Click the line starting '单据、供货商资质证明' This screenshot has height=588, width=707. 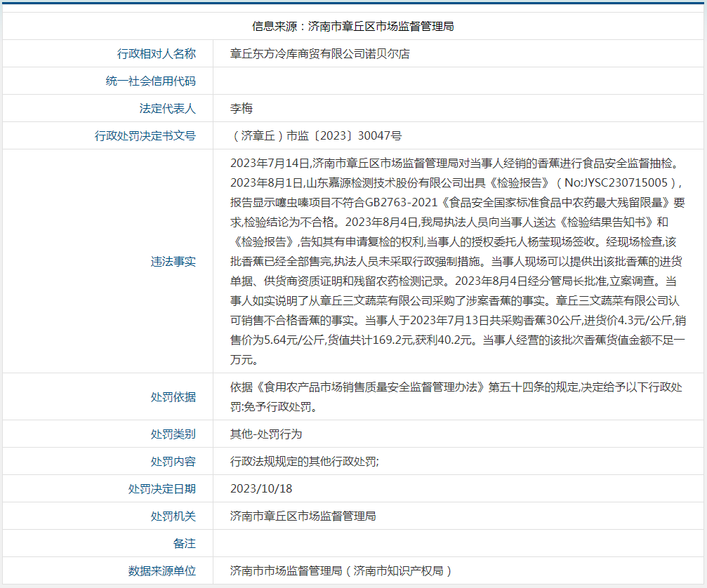[x=453, y=281]
